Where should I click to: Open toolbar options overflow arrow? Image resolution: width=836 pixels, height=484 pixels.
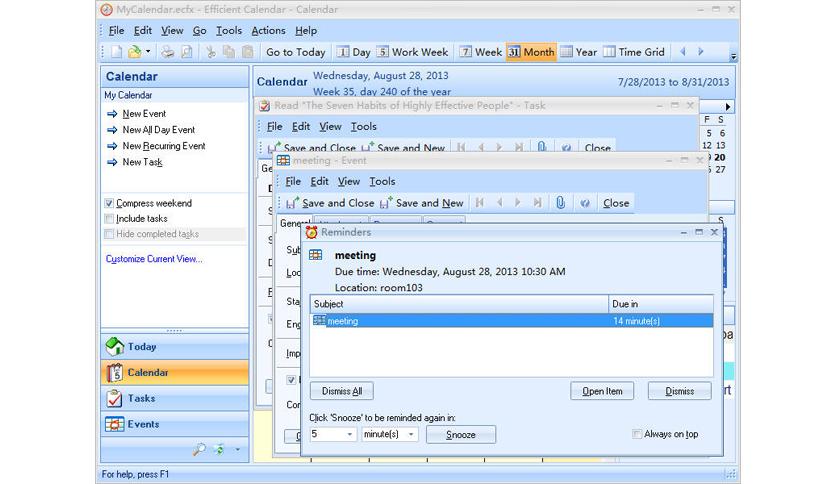(x=733, y=56)
